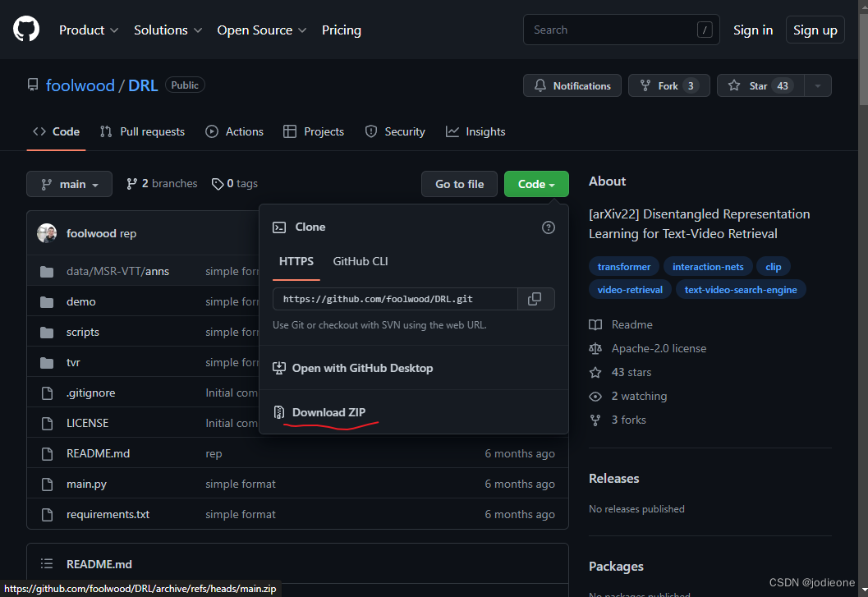Click the Sign up button
Screen dimensions: 868x597
click(x=815, y=30)
